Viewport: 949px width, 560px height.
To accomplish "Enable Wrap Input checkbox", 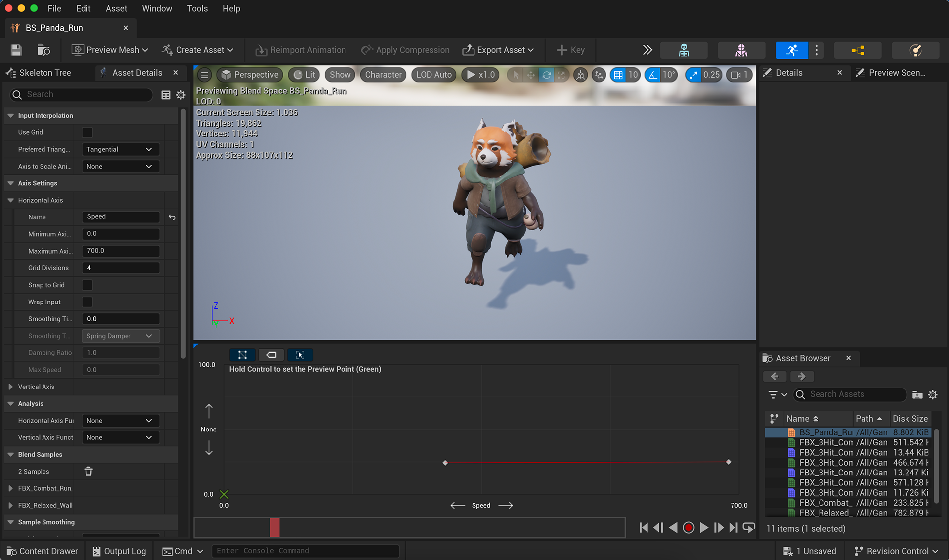I will (87, 302).
